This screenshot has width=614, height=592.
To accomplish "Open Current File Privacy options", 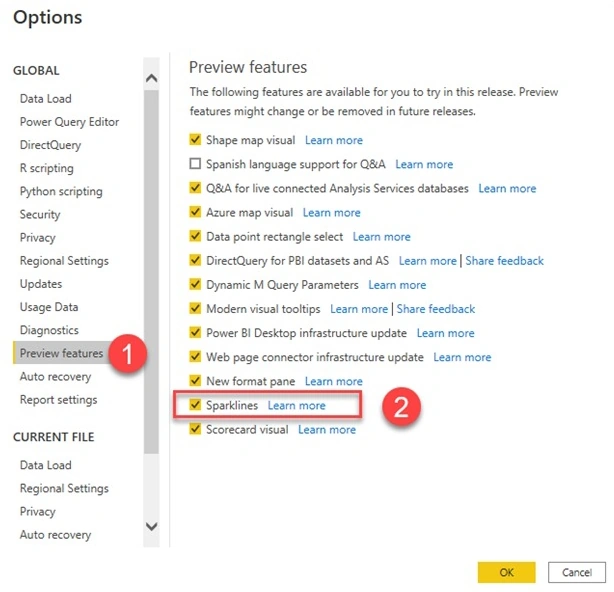I will point(38,511).
